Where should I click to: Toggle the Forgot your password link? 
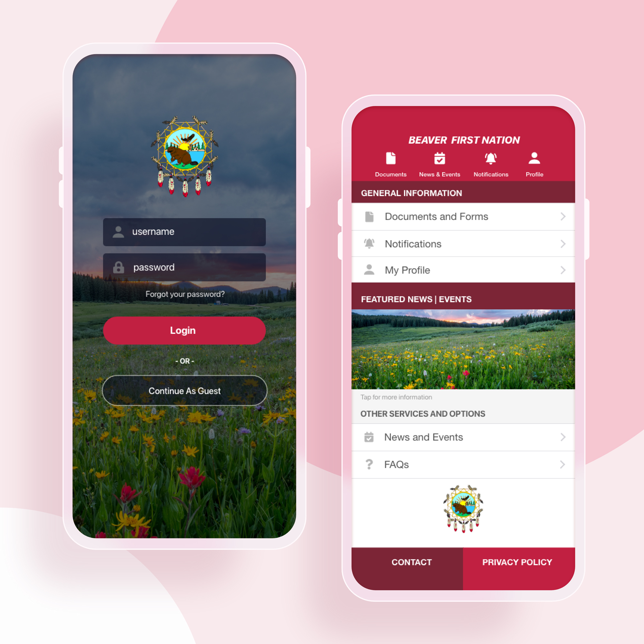tap(185, 294)
